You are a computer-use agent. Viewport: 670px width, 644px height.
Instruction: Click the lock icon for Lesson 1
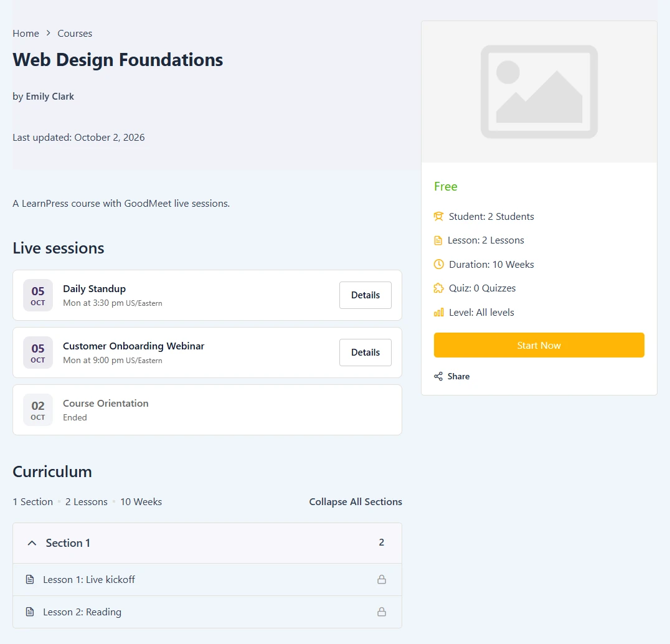(382, 579)
